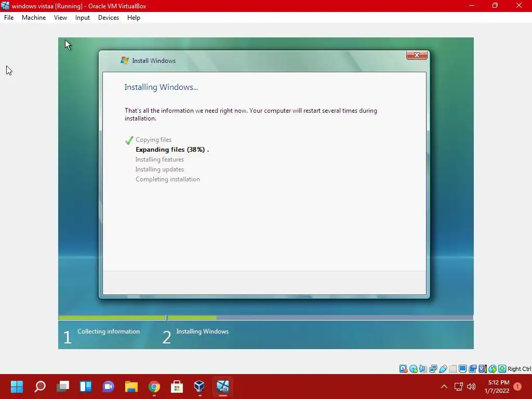Click the Collecting information progress bar
This screenshot has height=399, width=532.
pyautogui.click(x=112, y=317)
